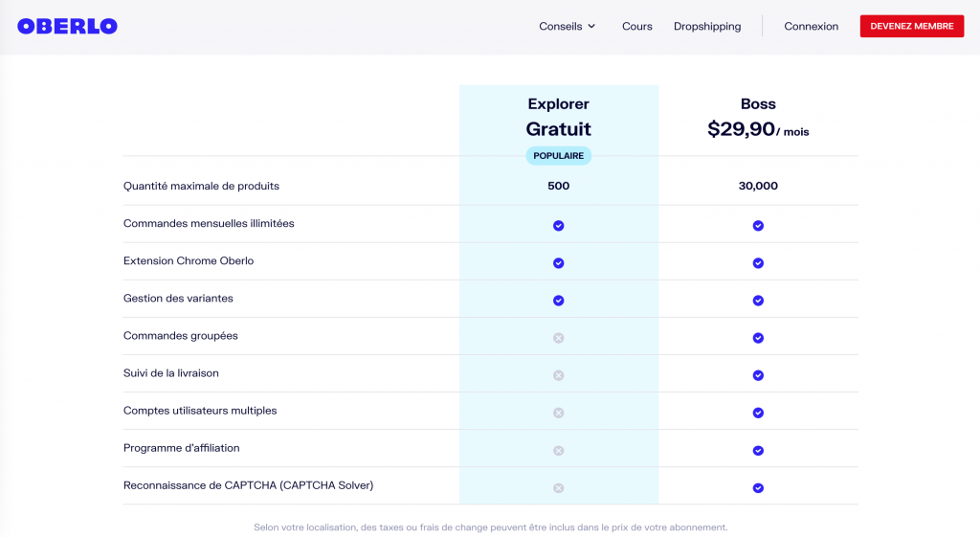Click the Reconnaissance de CAPTCHA (CAPTCHA Solver) label
Image resolution: width=980 pixels, height=538 pixels.
[248, 485]
